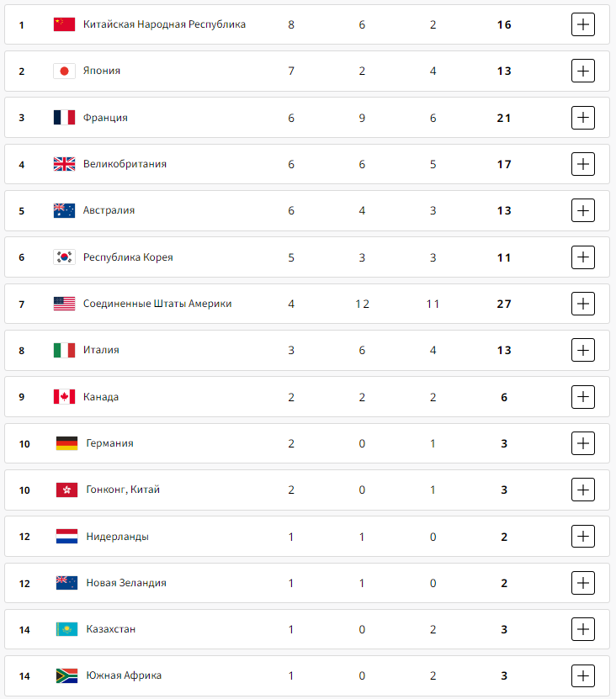Click the Japan flag icon

(64, 71)
